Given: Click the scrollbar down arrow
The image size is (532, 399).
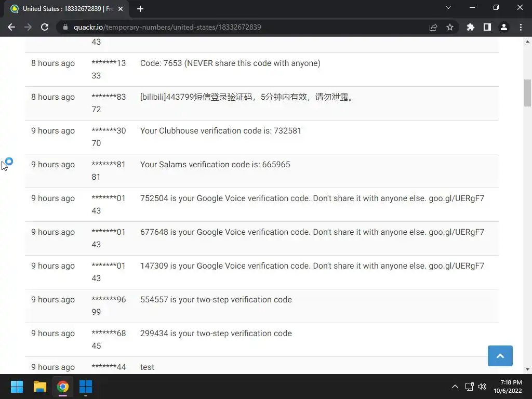Looking at the screenshot, I should tap(527, 369).
